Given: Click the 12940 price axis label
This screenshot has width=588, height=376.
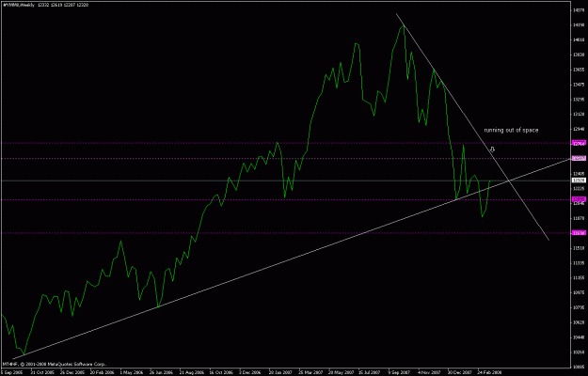Looking at the screenshot, I should (x=578, y=129).
